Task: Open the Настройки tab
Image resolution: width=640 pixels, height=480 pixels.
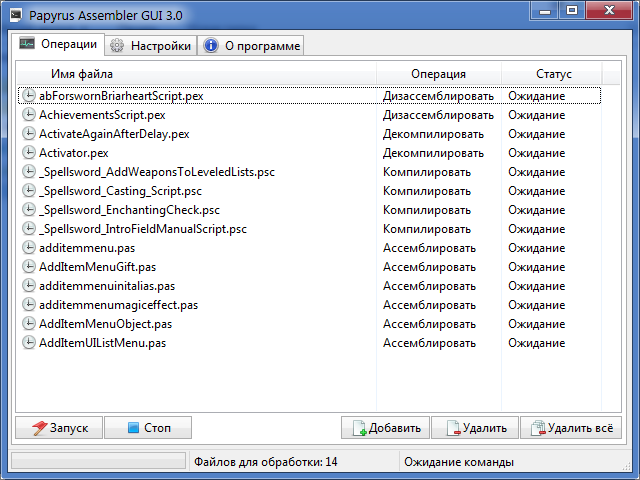Action: point(150,46)
